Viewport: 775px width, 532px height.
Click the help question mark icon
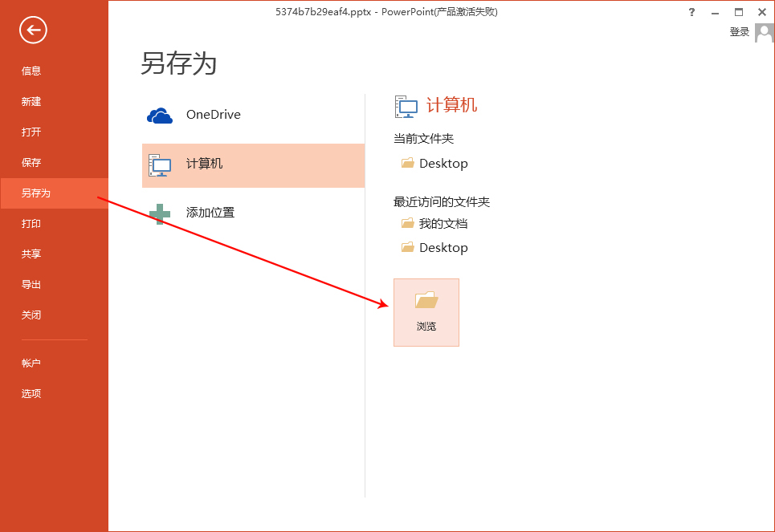[x=691, y=12]
